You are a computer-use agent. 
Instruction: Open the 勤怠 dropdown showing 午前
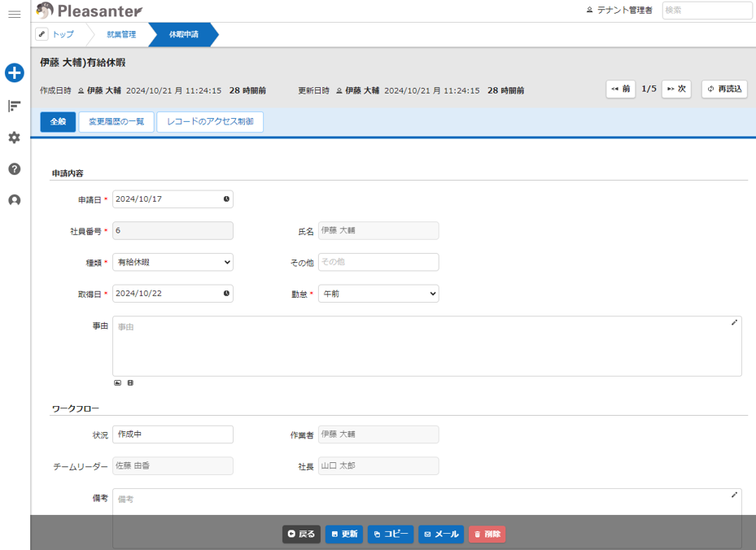(x=378, y=294)
